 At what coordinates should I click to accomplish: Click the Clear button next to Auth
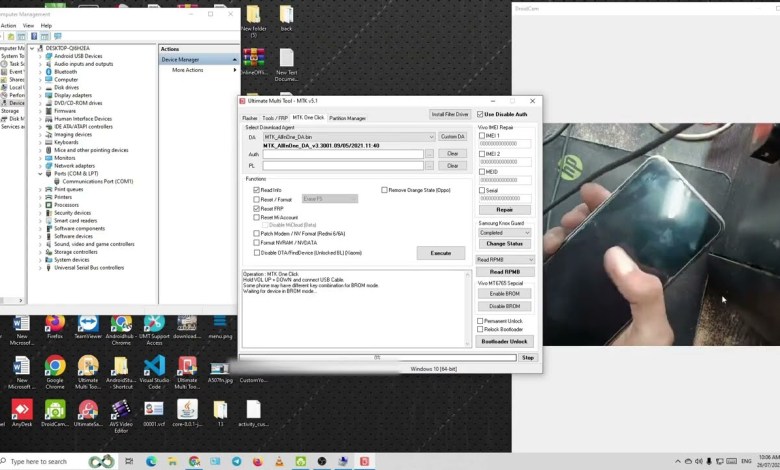pyautogui.click(x=452, y=154)
